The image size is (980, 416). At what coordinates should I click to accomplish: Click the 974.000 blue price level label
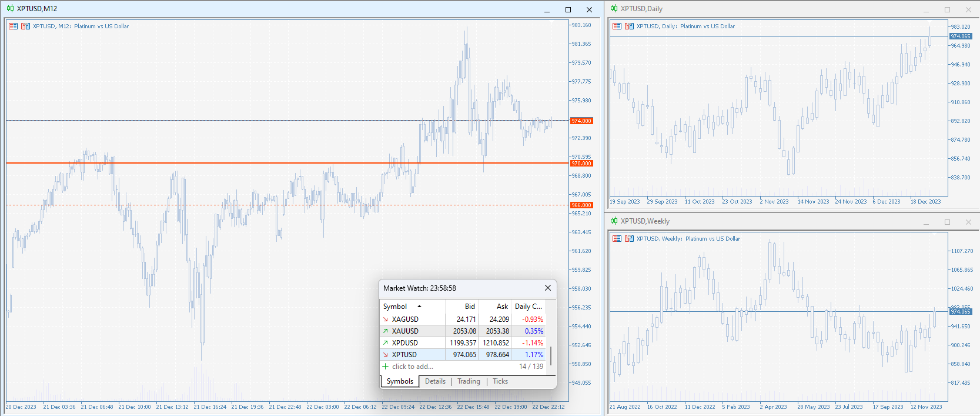[x=581, y=121]
